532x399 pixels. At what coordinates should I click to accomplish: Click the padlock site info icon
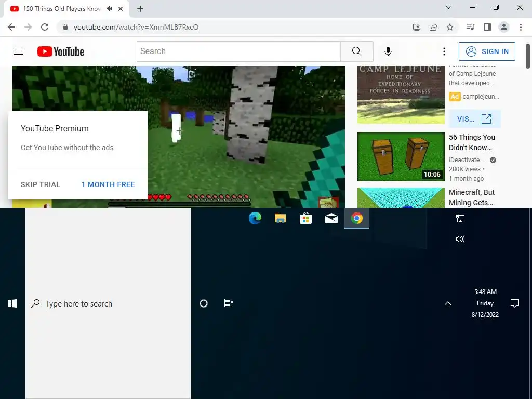pos(65,27)
